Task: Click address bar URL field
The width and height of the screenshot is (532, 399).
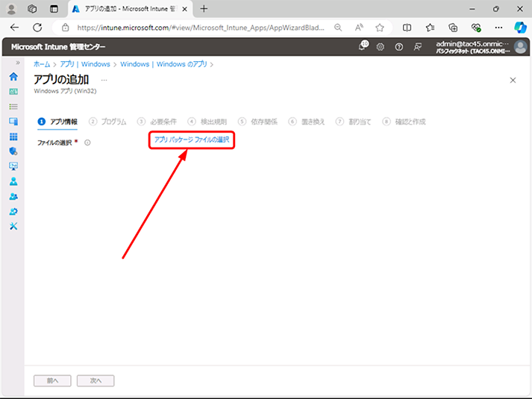Action: click(x=200, y=28)
